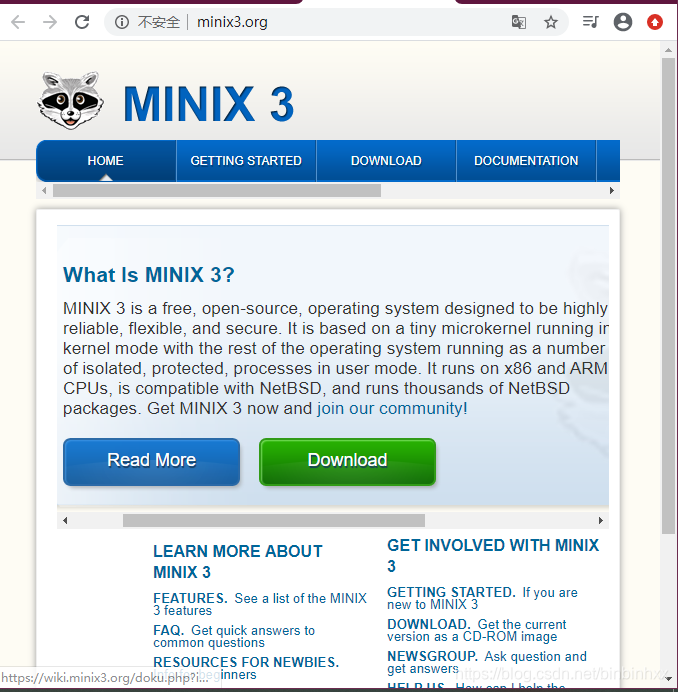Click the green Download button
678x692 pixels.
pos(347,462)
